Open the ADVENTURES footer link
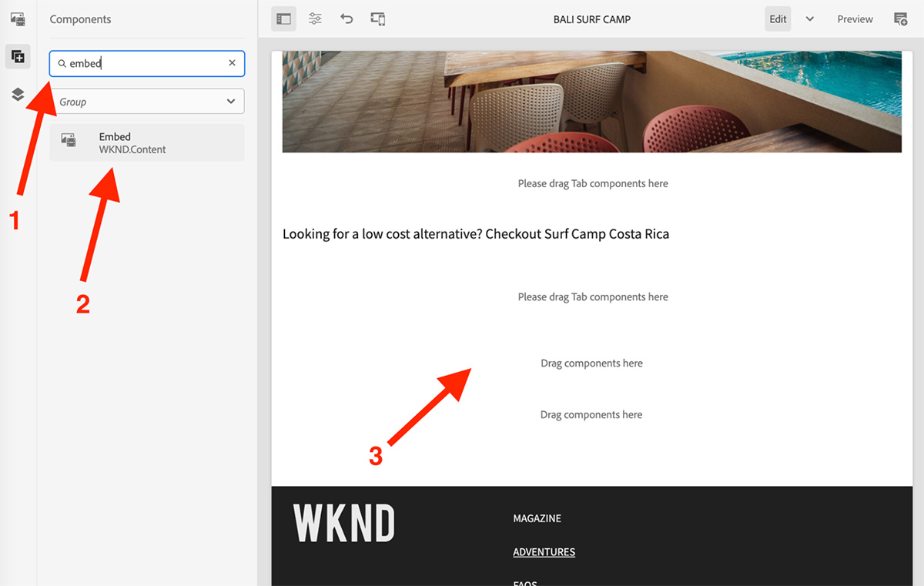The height and width of the screenshot is (586, 924). point(544,552)
